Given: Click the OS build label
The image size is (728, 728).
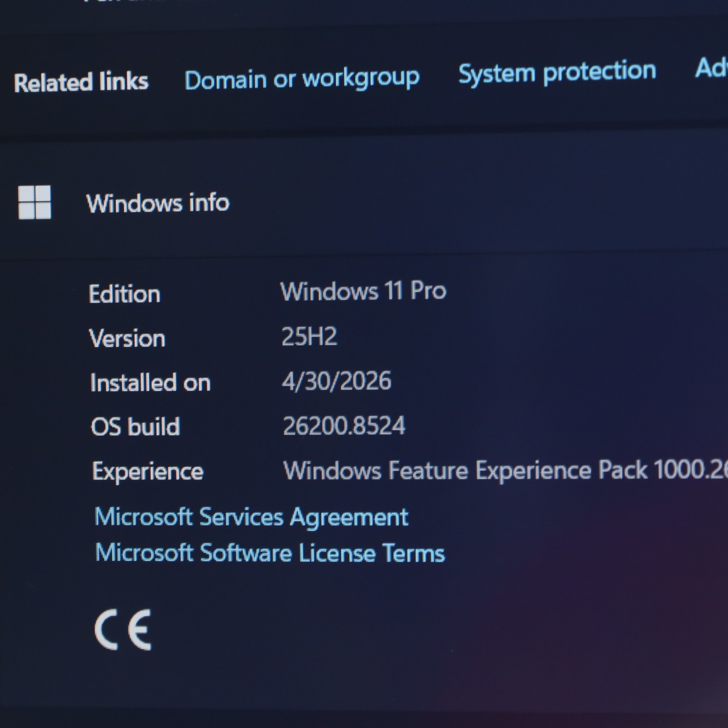Looking at the screenshot, I should coord(136,427).
